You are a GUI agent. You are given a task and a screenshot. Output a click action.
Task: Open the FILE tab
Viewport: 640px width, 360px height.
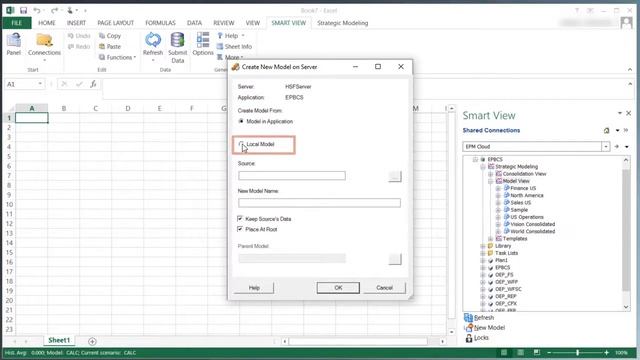[16, 23]
